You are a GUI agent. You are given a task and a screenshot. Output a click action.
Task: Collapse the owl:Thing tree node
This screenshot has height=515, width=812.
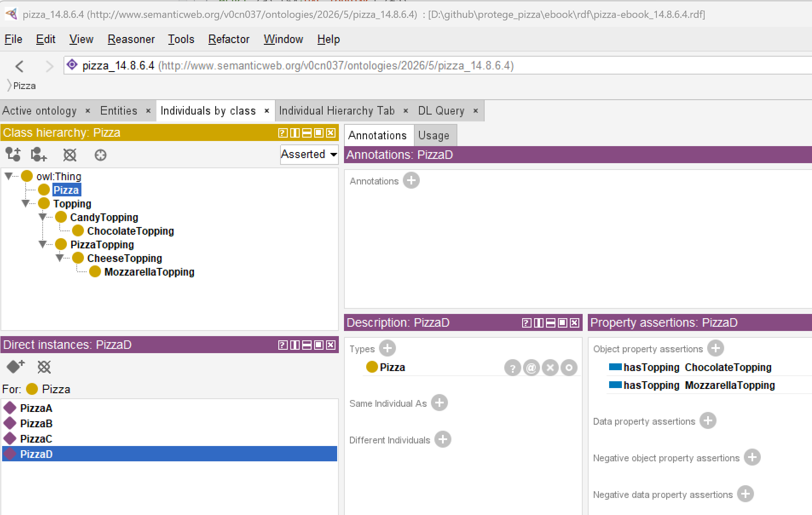coord(9,176)
